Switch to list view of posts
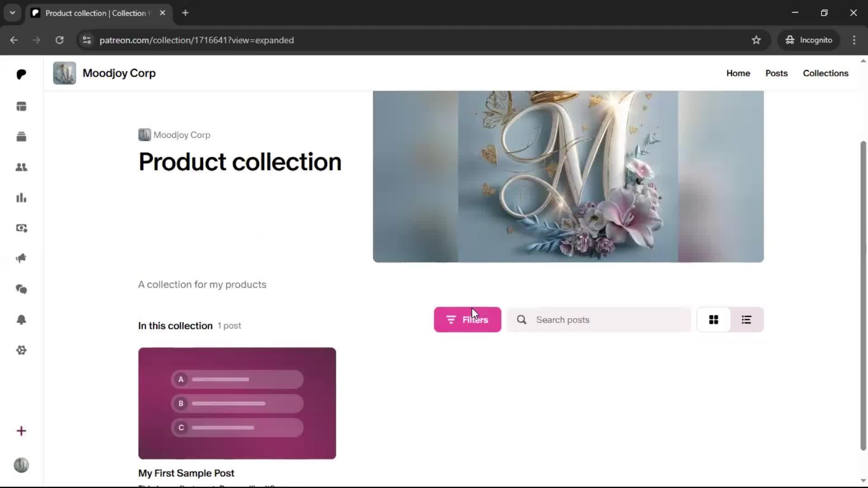The height and width of the screenshot is (488, 868). 746,320
